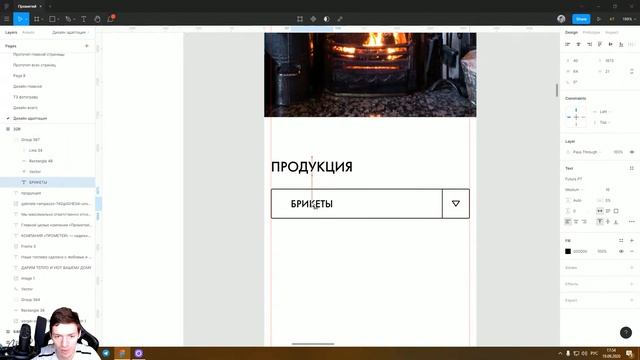
Task: Click the text Align left icon
Action: 568,222
